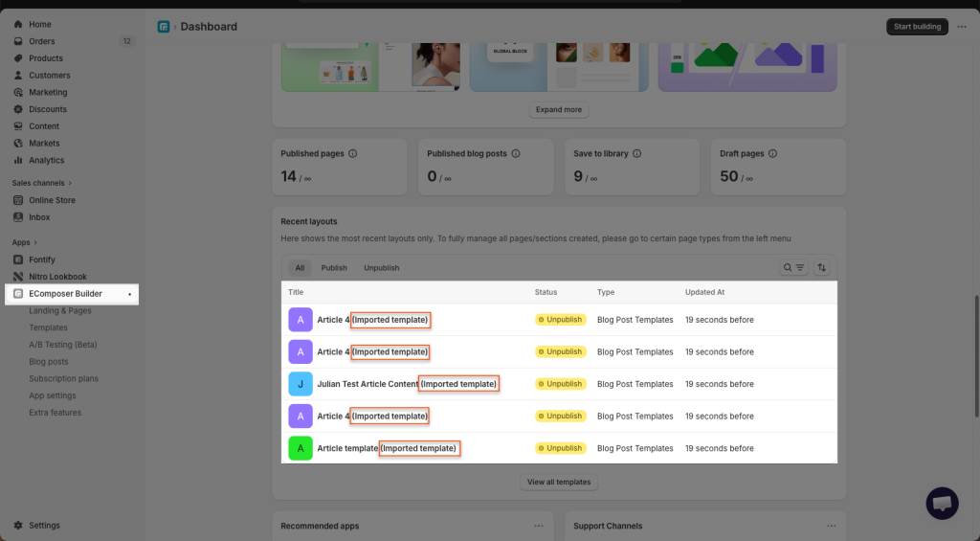Switch to the Unpublish tab

point(381,268)
